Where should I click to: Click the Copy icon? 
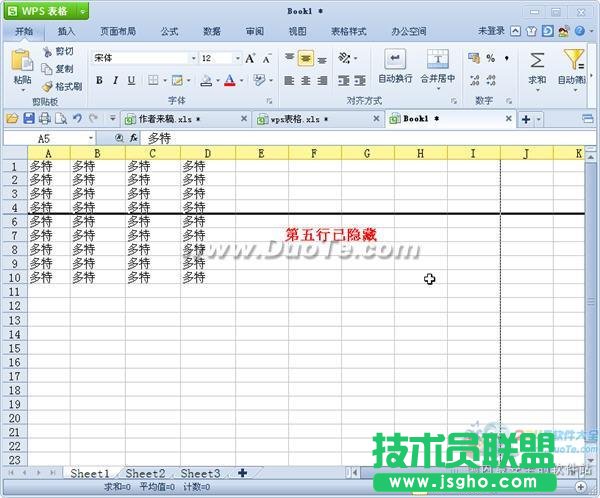pos(47,69)
